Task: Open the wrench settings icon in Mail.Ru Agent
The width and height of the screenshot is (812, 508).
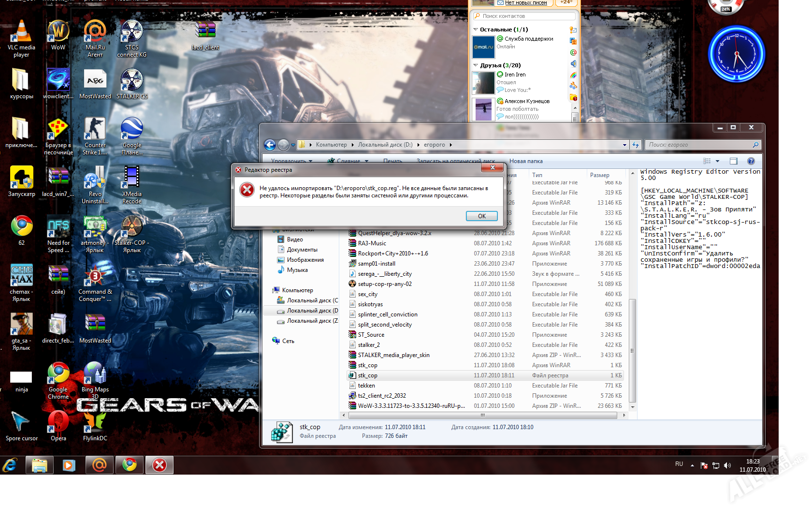Action: tap(573, 86)
